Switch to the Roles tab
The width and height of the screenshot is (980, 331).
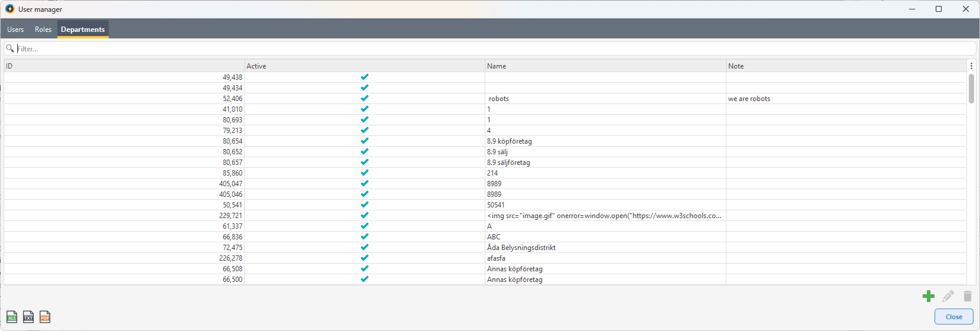click(x=43, y=30)
